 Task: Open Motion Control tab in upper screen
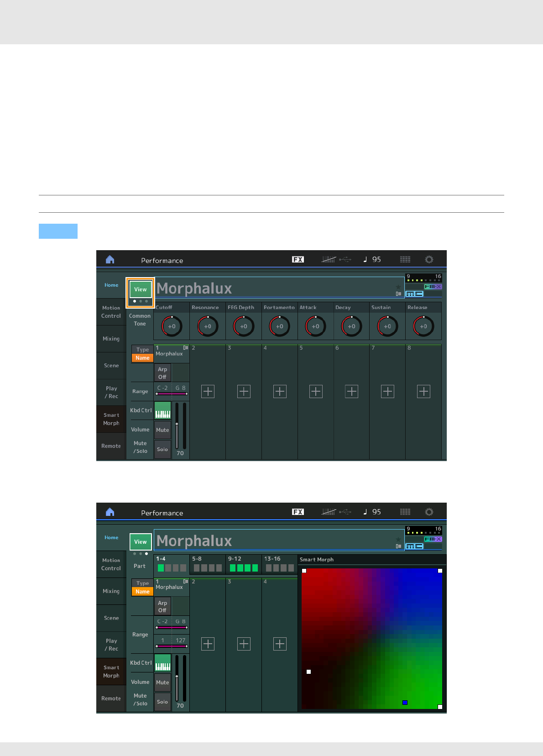point(111,312)
